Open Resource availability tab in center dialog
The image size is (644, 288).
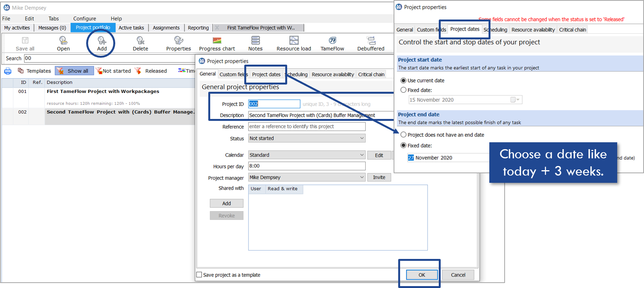[333, 74]
